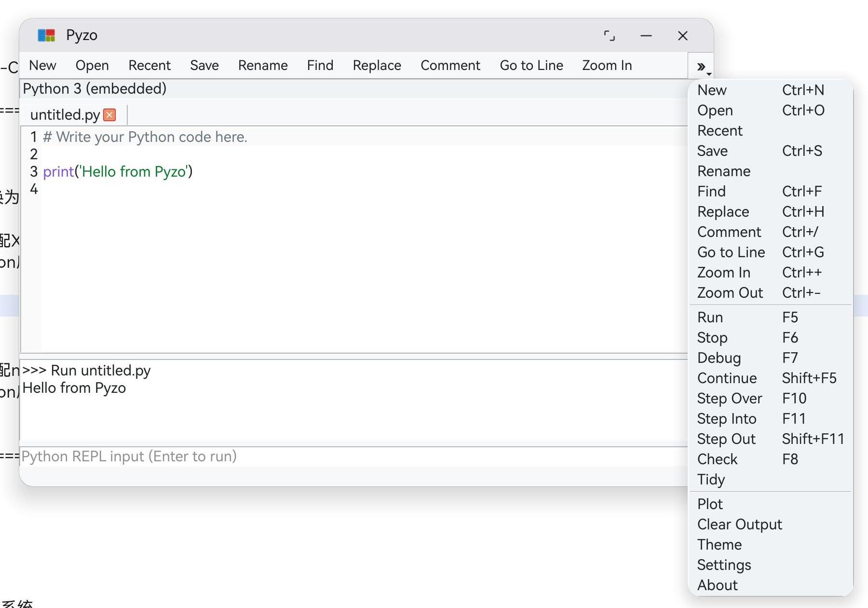The width and height of the screenshot is (868, 608).
Task: Choose Comment (Ctrl+/) in the overflow menu
Action: [x=770, y=232]
